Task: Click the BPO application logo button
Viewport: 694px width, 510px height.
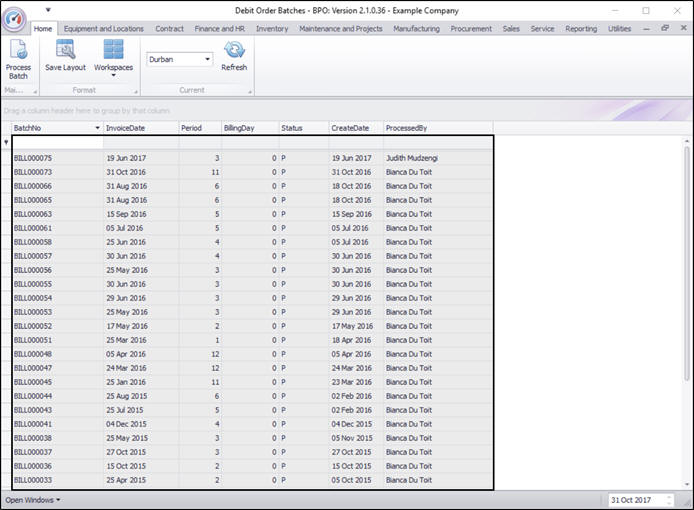Action: (x=14, y=19)
